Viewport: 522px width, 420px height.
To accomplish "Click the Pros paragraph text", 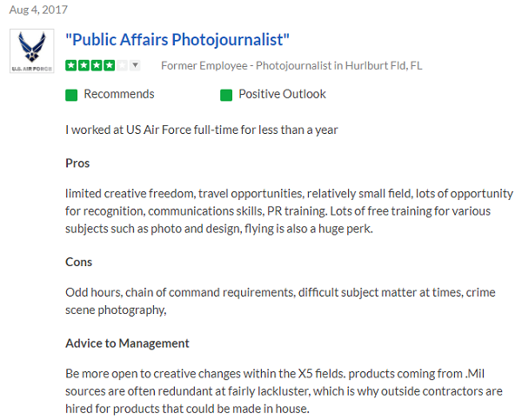I will coord(287,210).
